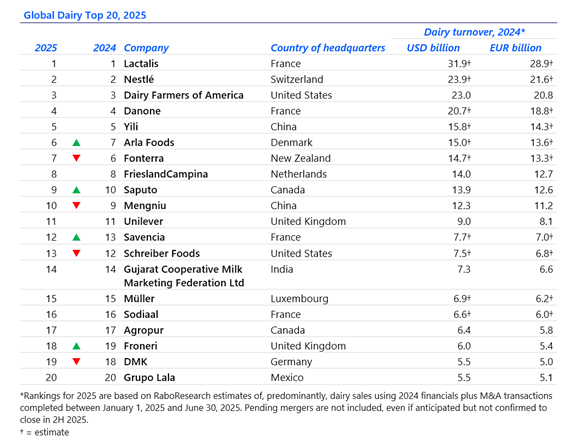581x441 pixels.
Task: Click the RaboResearch rankings footnote paragraph
Action: [x=286, y=408]
